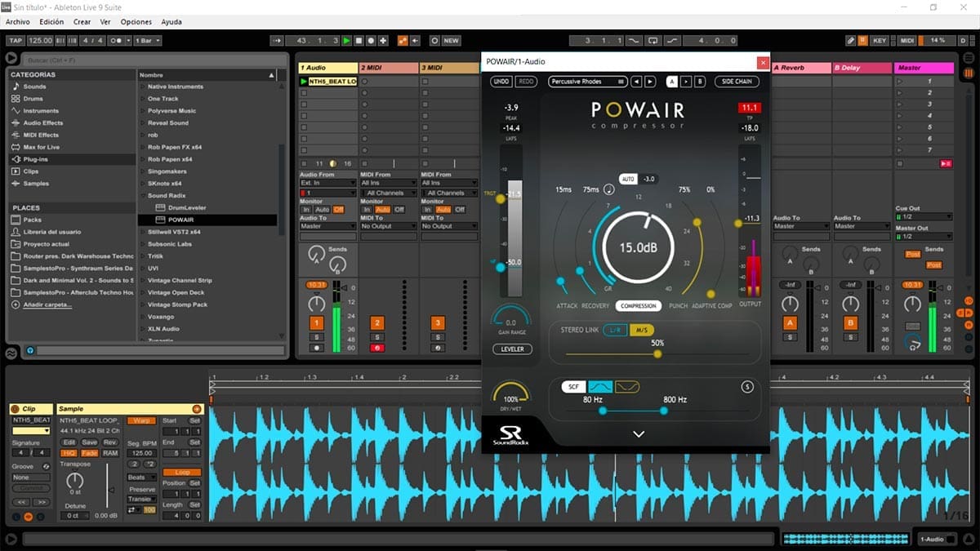The height and width of the screenshot is (551, 980).
Task: Open the Edición menu
Action: pyautogui.click(x=51, y=22)
